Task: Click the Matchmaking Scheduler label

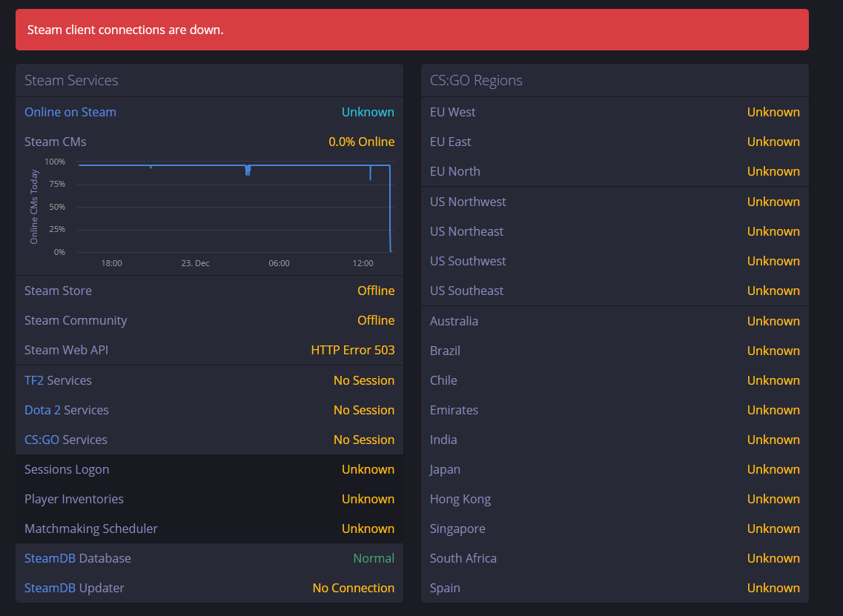Action: point(91,529)
